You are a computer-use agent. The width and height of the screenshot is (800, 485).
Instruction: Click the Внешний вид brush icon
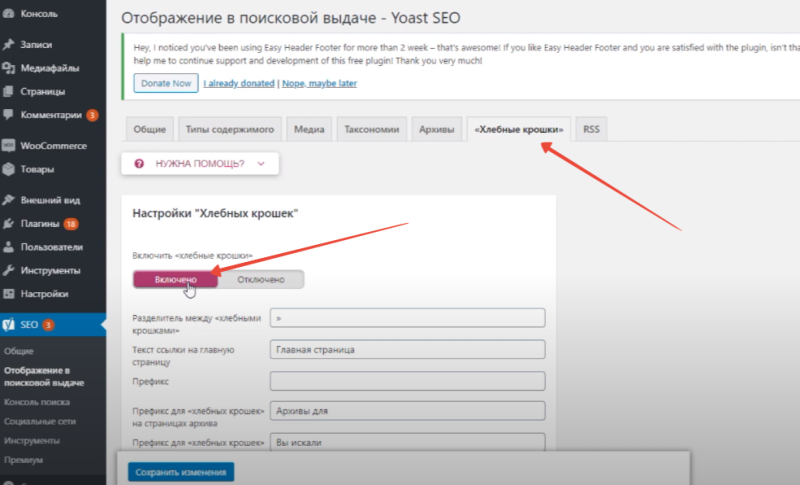coord(8,200)
